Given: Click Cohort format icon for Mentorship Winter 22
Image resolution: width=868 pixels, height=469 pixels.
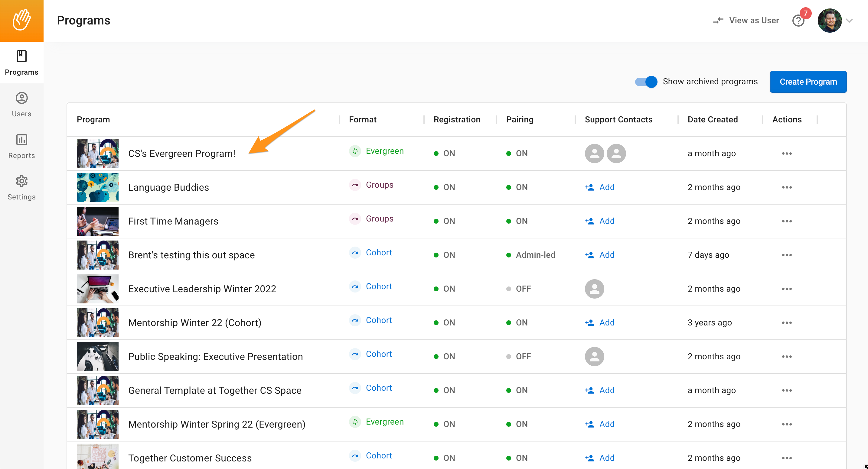Looking at the screenshot, I should coord(355,320).
